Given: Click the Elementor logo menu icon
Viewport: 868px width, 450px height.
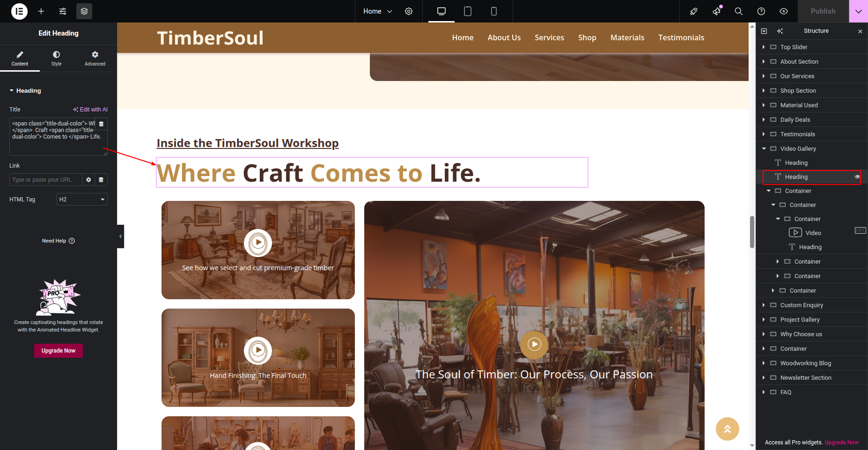Looking at the screenshot, I should pyautogui.click(x=19, y=11).
